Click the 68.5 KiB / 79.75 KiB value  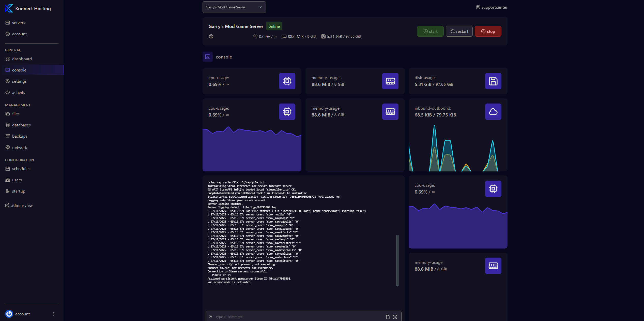pyautogui.click(x=435, y=115)
